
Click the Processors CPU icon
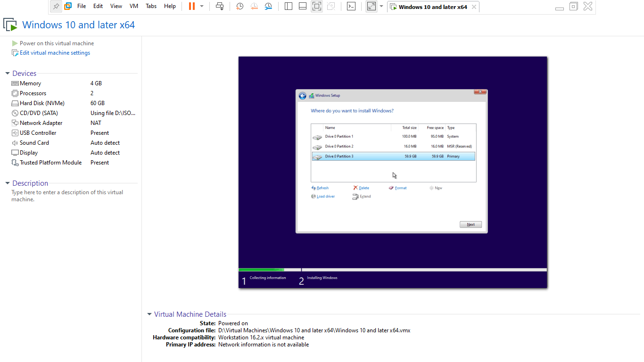[x=15, y=93]
